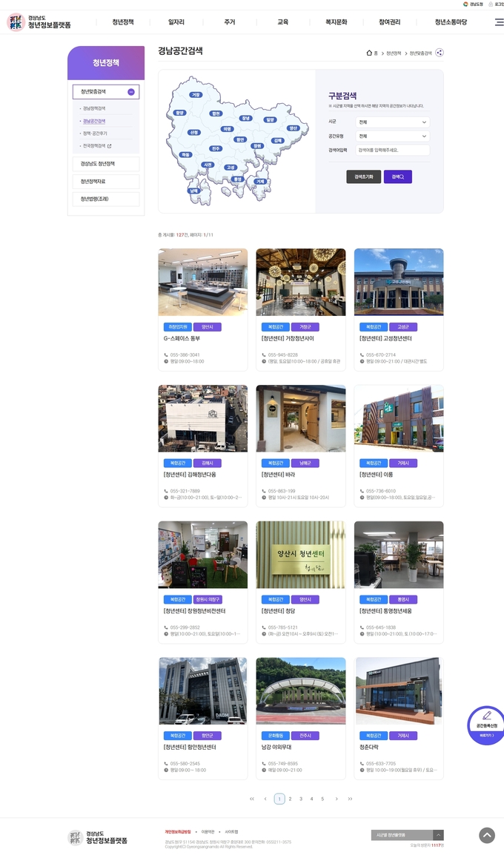Select 남해 region on the map

click(193, 191)
